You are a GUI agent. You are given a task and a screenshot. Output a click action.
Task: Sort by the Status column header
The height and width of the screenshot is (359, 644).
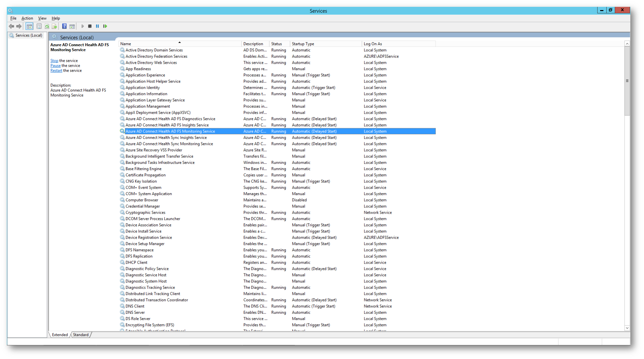(280, 44)
